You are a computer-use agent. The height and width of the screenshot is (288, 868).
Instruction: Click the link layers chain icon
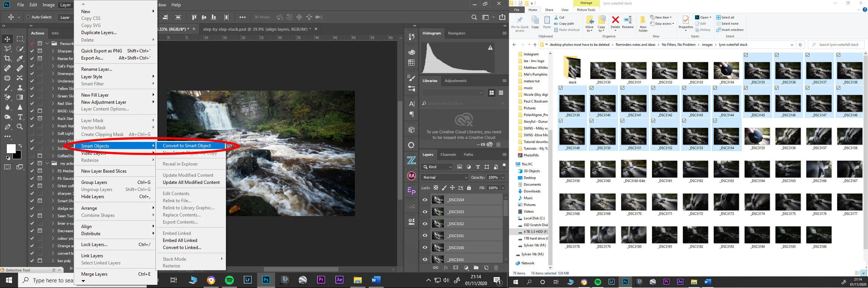pyautogui.click(x=436, y=268)
